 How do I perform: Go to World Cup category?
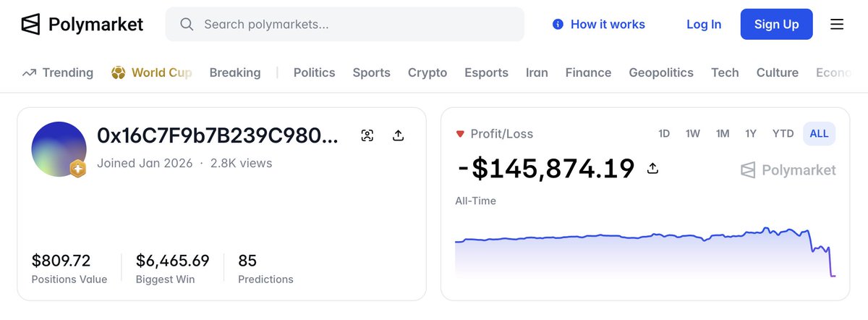coord(152,72)
